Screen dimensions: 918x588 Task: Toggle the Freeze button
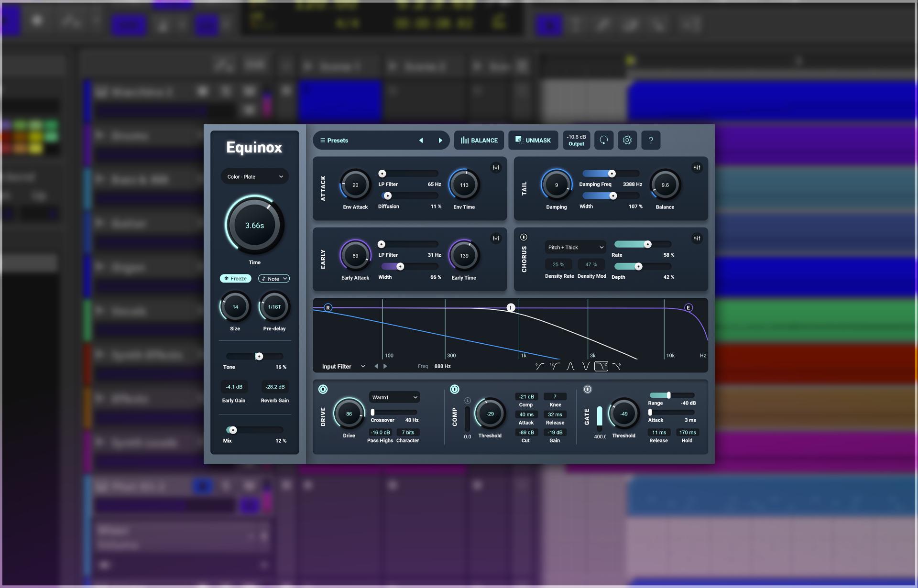pyautogui.click(x=235, y=278)
